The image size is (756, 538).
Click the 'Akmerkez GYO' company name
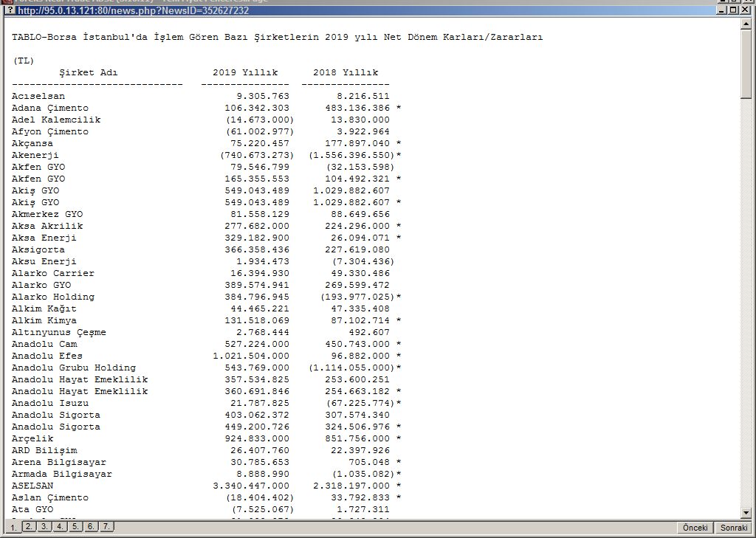(47, 214)
